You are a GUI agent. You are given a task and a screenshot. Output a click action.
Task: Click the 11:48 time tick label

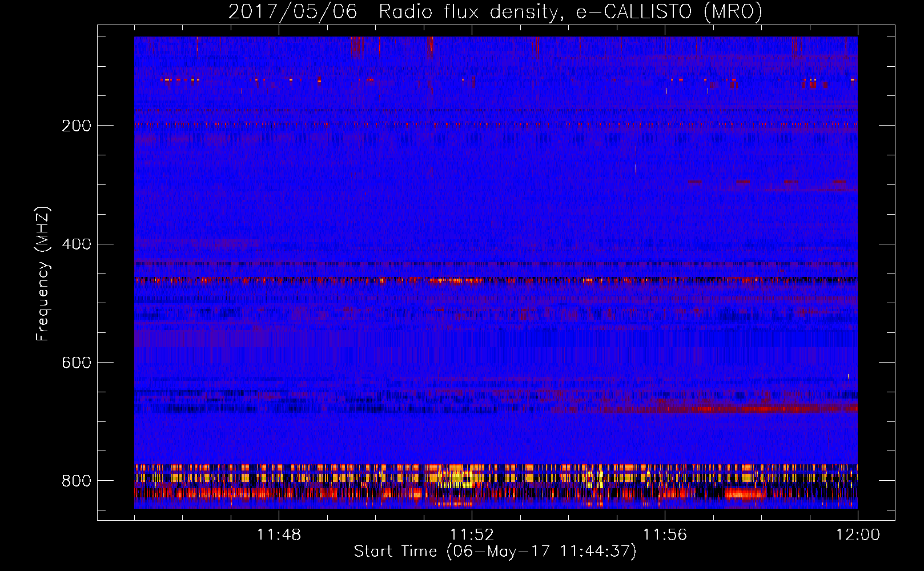pyautogui.click(x=279, y=535)
